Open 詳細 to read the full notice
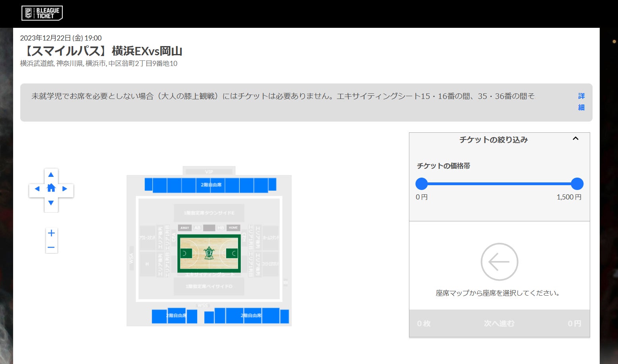618x364 pixels. 581,102
